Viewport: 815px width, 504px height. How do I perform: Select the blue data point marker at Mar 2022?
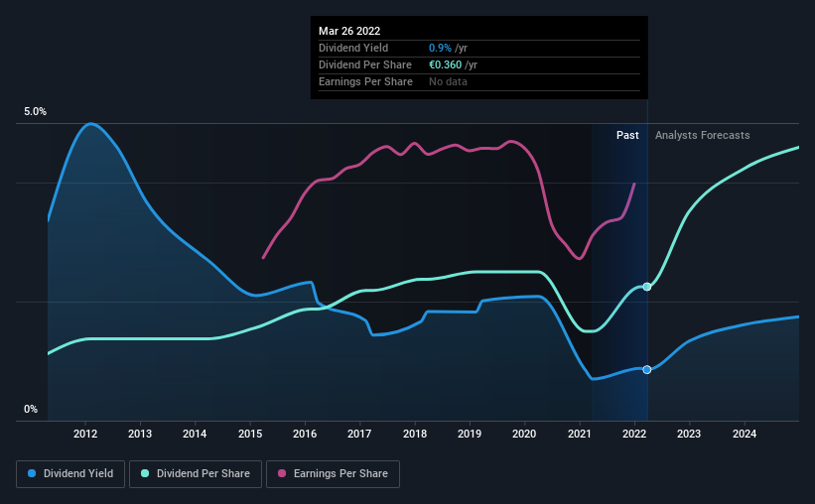tap(647, 370)
